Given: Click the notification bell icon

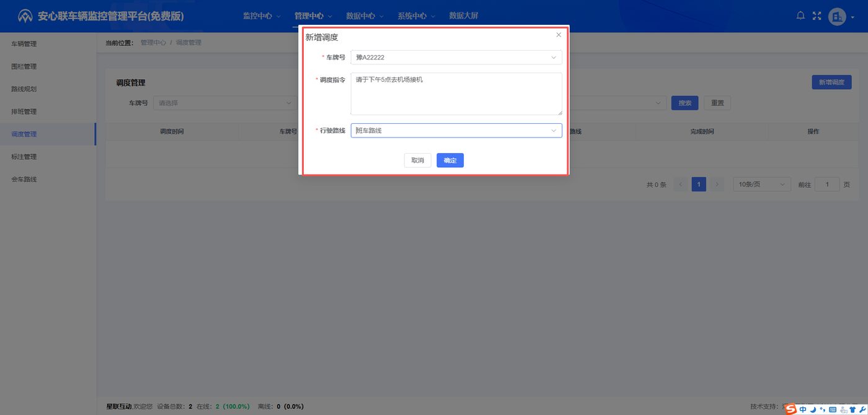Looking at the screenshot, I should pyautogui.click(x=800, y=16).
